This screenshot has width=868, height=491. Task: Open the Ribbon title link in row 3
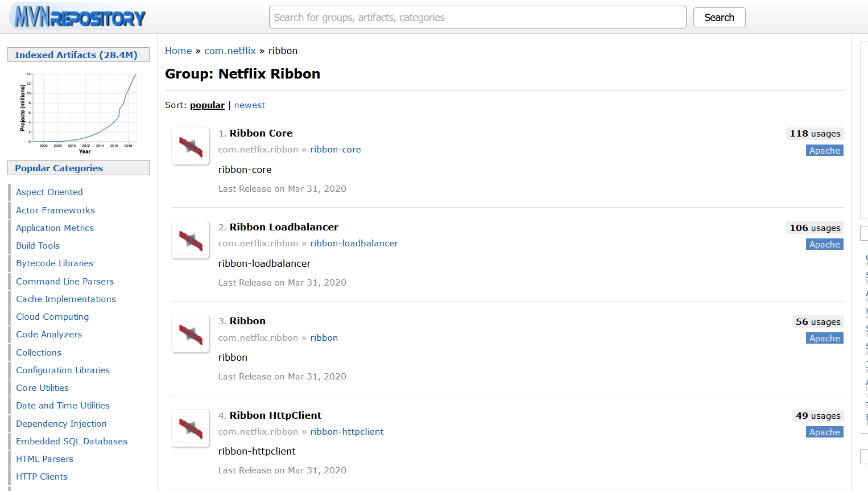tap(247, 321)
